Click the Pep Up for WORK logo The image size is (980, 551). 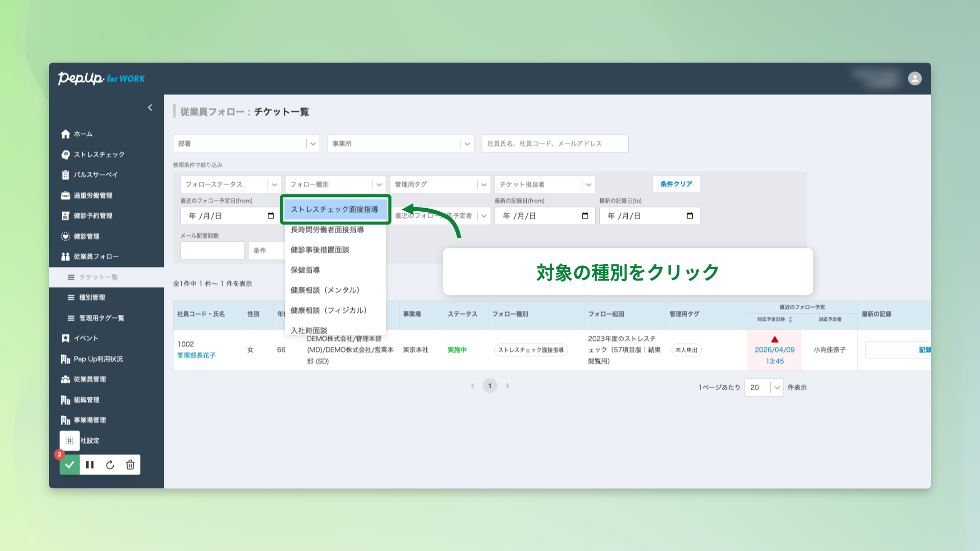tap(102, 78)
